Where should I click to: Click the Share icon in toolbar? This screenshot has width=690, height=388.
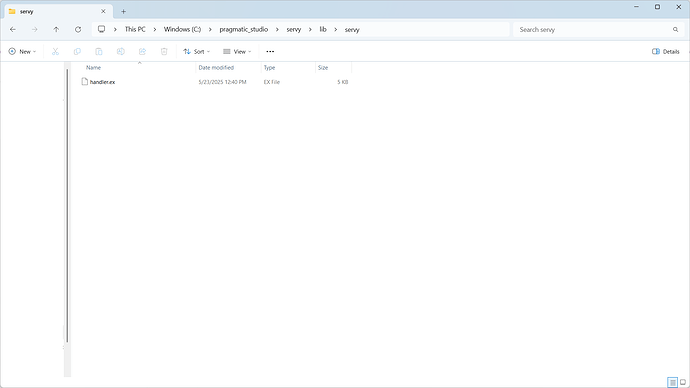(142, 51)
